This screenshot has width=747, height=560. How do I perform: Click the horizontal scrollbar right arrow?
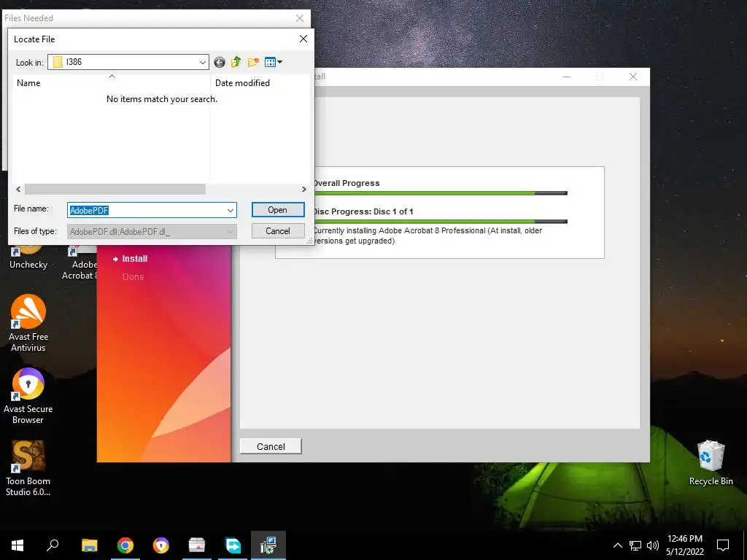click(x=304, y=189)
